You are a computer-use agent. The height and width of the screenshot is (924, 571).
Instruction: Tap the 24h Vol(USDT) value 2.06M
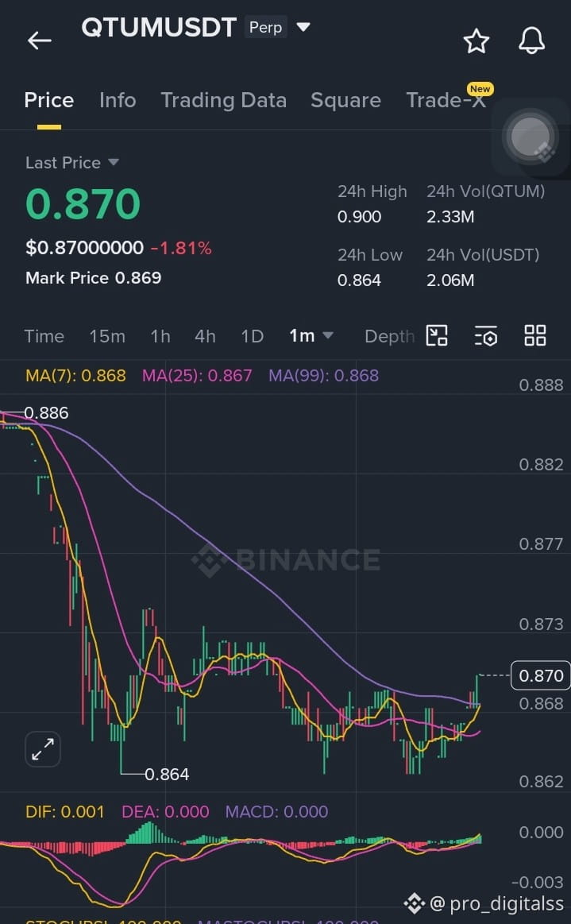point(450,280)
